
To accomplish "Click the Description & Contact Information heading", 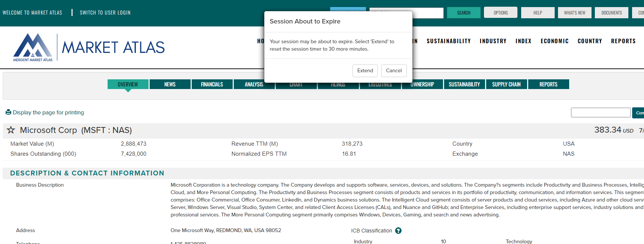I will [87, 173].
